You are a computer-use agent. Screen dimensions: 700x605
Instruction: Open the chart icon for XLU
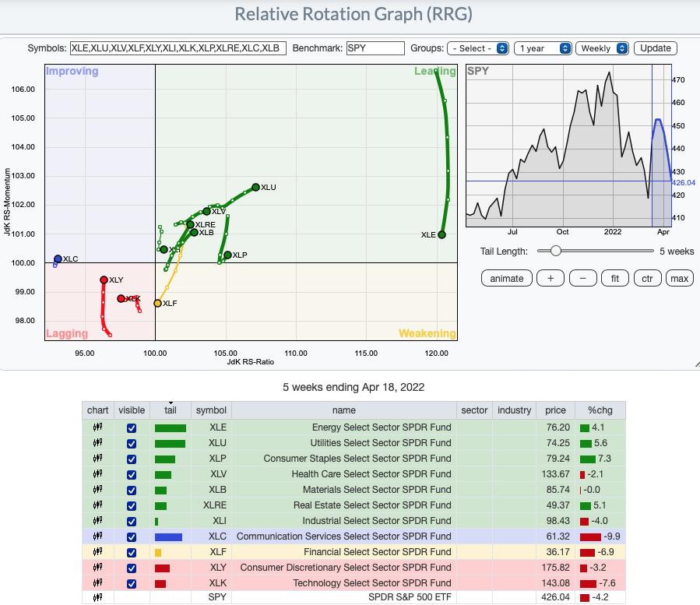point(98,443)
